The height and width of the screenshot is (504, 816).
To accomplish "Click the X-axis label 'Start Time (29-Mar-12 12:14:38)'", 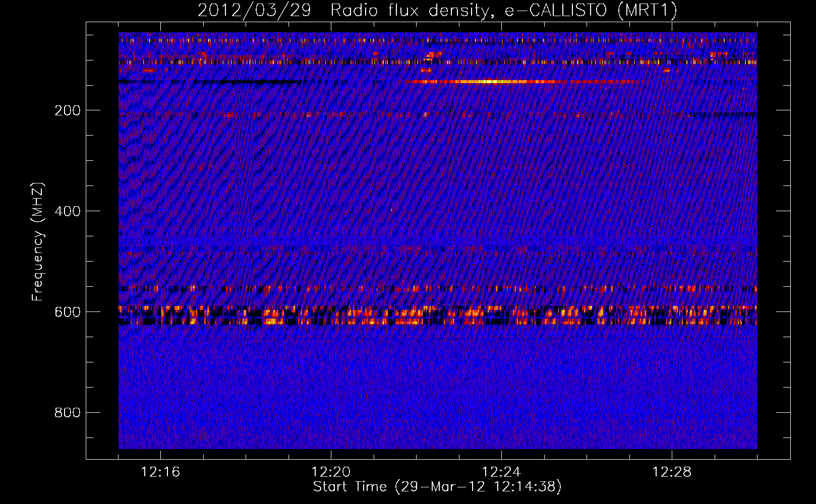I will 437,487.
